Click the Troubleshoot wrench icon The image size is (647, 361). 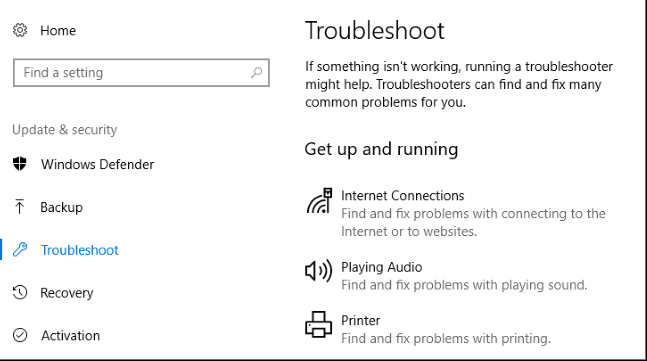20,250
